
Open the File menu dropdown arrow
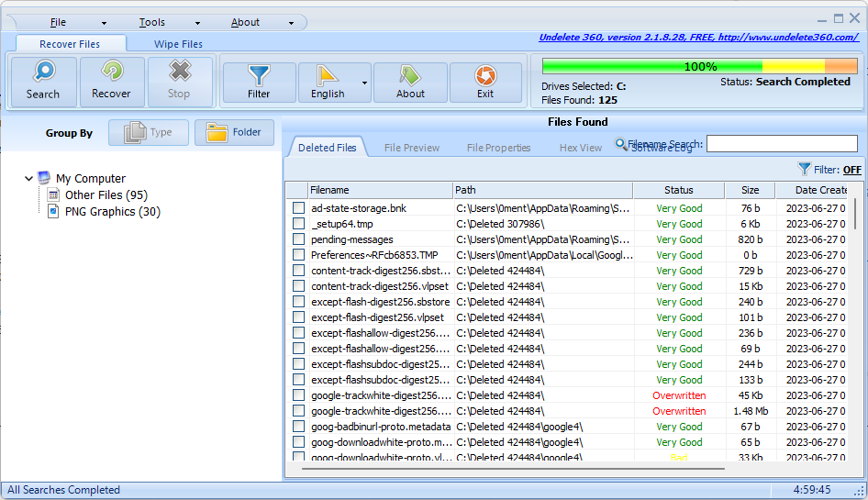point(104,23)
